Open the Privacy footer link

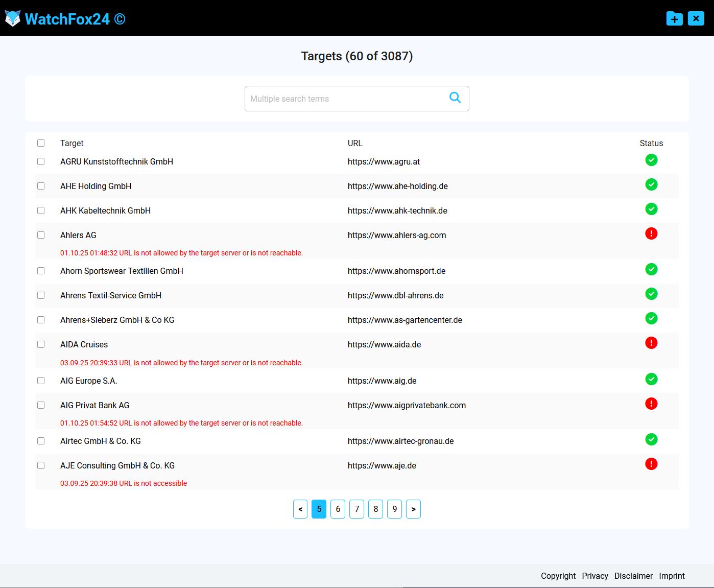[x=595, y=576]
